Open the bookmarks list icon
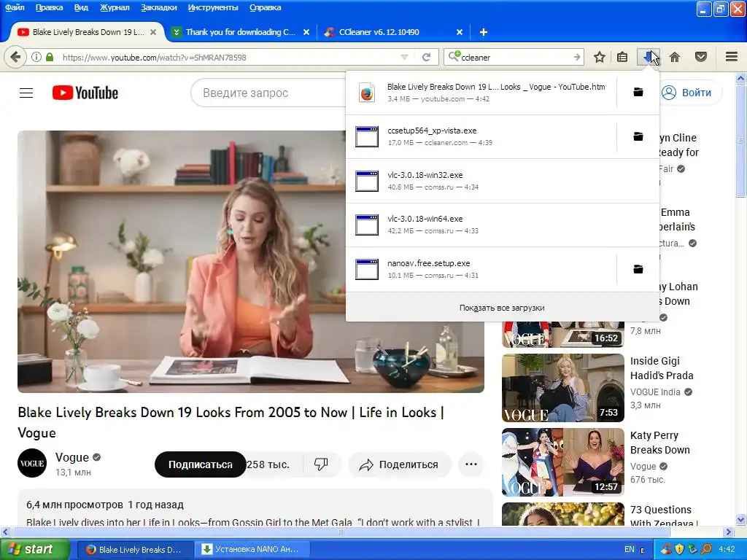The image size is (747, 560). pos(622,57)
